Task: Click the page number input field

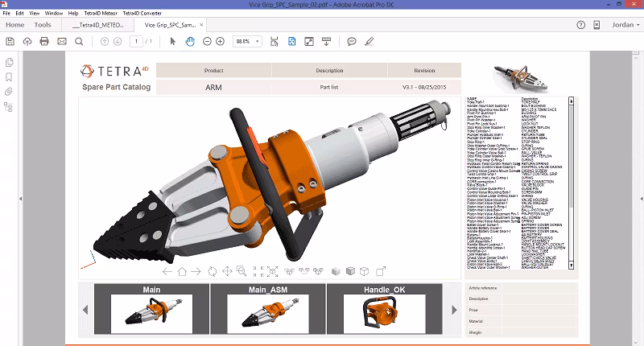Action: click(x=137, y=41)
